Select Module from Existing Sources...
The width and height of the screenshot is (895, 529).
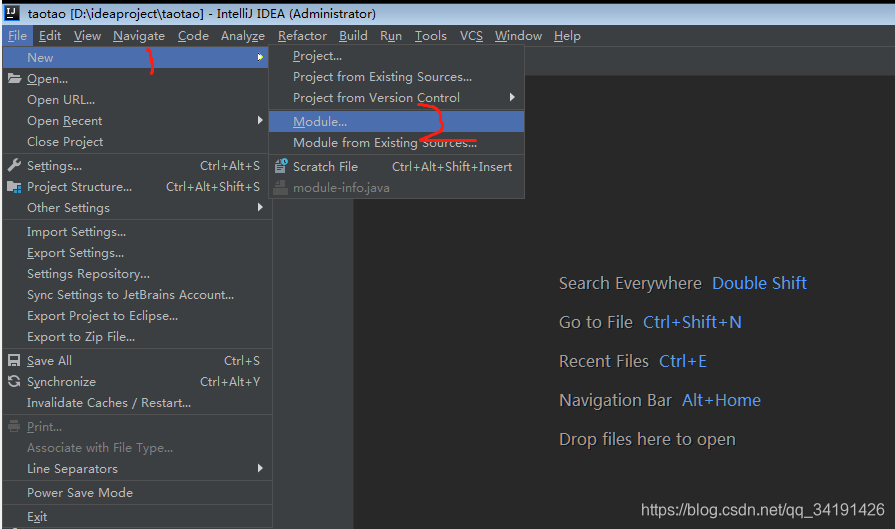pos(397,143)
